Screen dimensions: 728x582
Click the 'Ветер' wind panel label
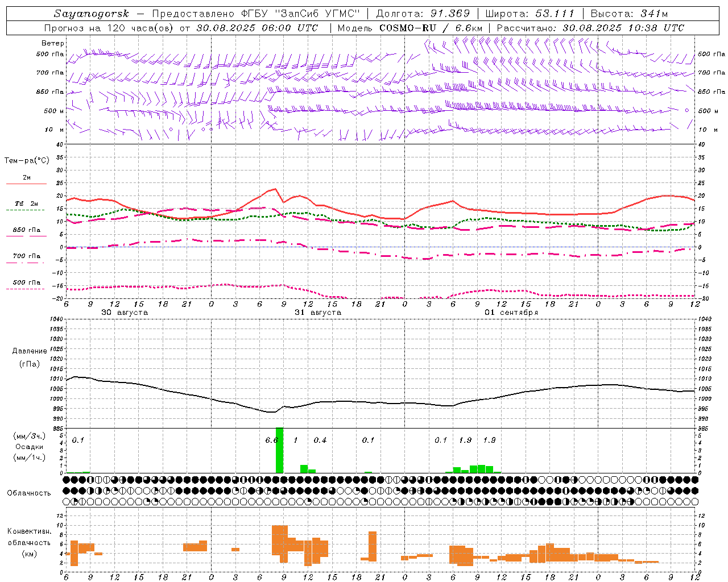pos(53,43)
